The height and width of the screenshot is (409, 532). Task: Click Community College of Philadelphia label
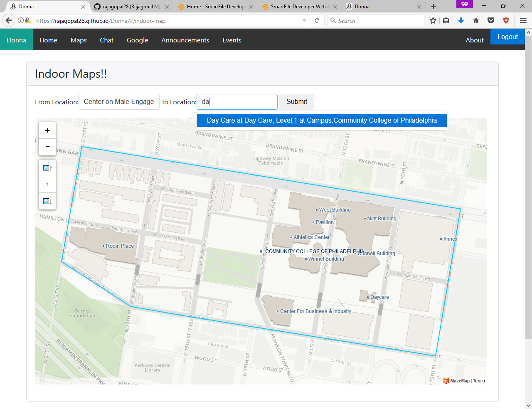coord(314,251)
